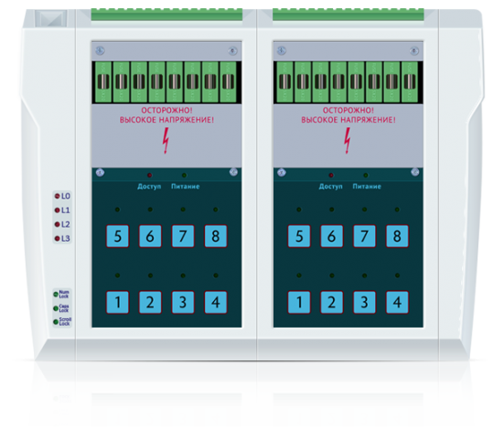Viewport: 504px width, 430px height.
Task: Click the lightning bolt warning on left module
Action: click(166, 141)
